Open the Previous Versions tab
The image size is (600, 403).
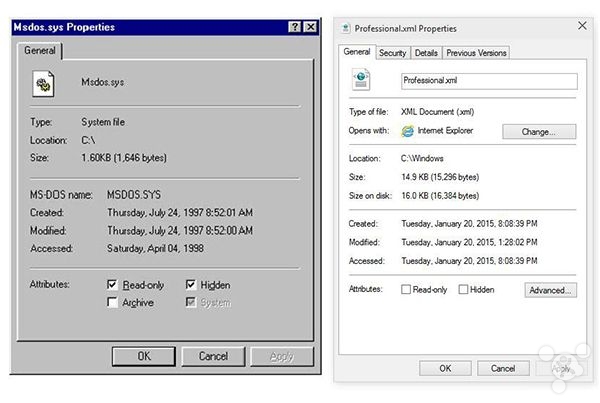(476, 53)
